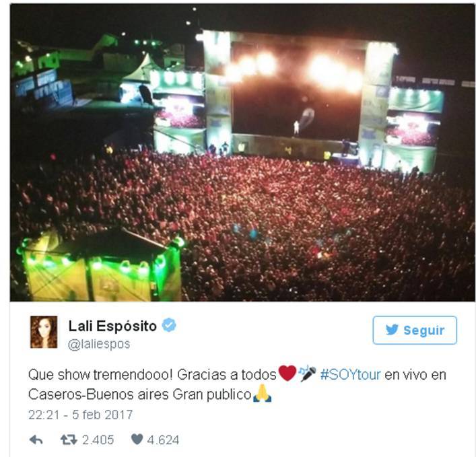Click the blue verified badge

pyautogui.click(x=169, y=325)
